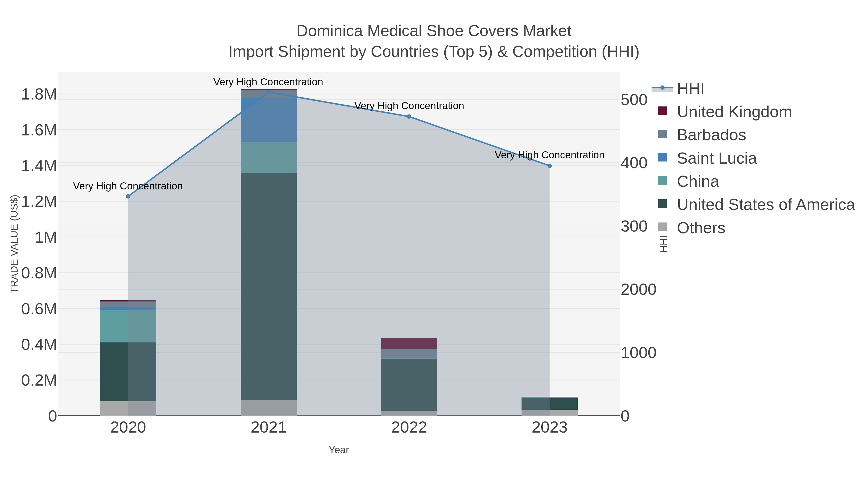
Task: Click the 'Very High Concentration' label above 2022
Action: (x=409, y=106)
